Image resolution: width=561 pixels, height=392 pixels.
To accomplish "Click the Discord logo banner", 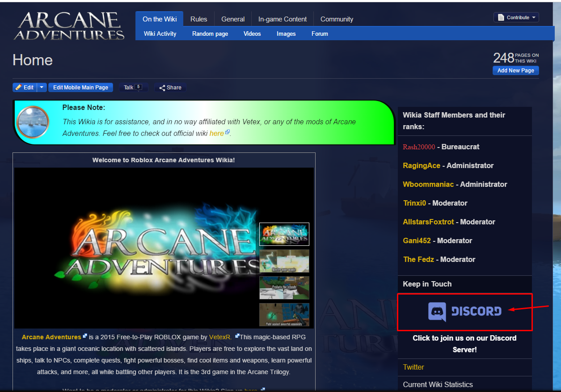I will pyautogui.click(x=464, y=312).
